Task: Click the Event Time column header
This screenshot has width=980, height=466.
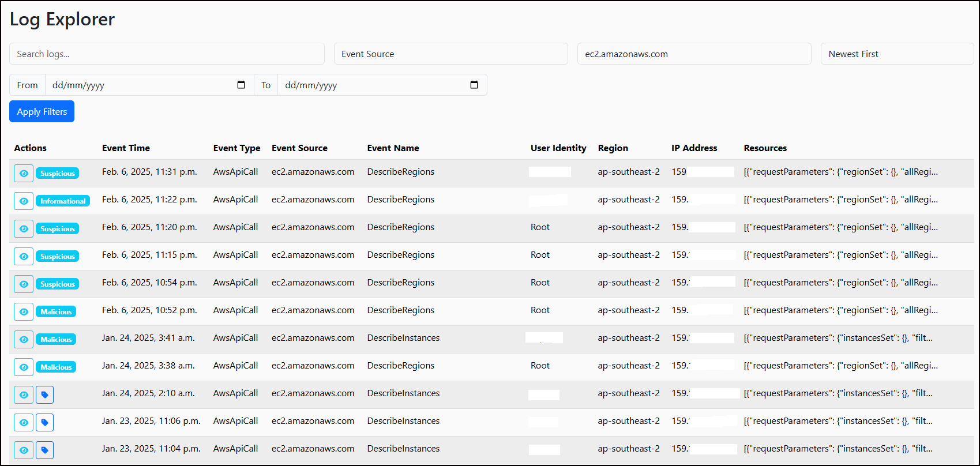Action: pos(126,148)
